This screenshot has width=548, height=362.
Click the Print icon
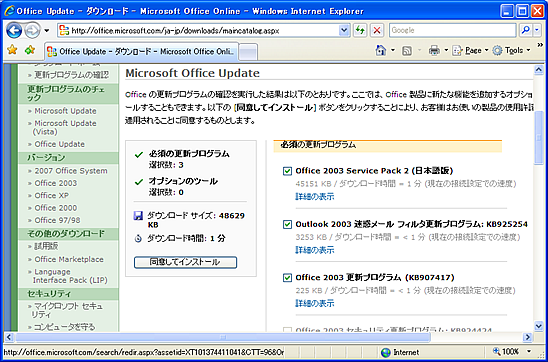pyautogui.click(x=434, y=51)
